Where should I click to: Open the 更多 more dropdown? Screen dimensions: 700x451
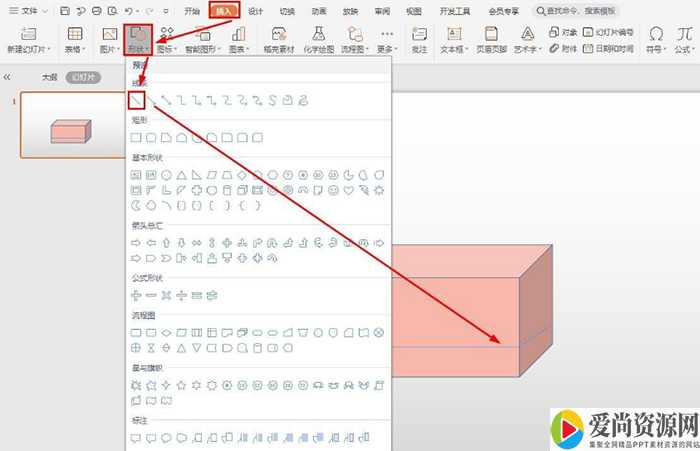386,40
